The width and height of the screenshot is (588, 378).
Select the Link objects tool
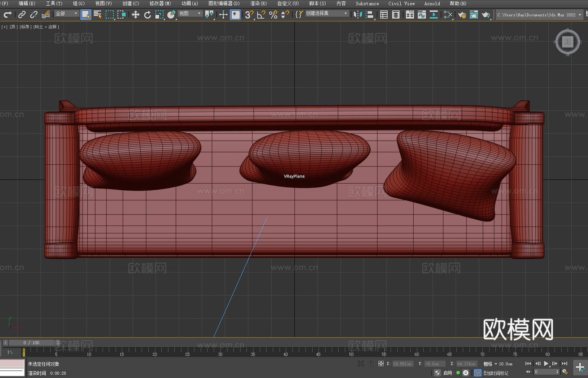click(x=22, y=14)
